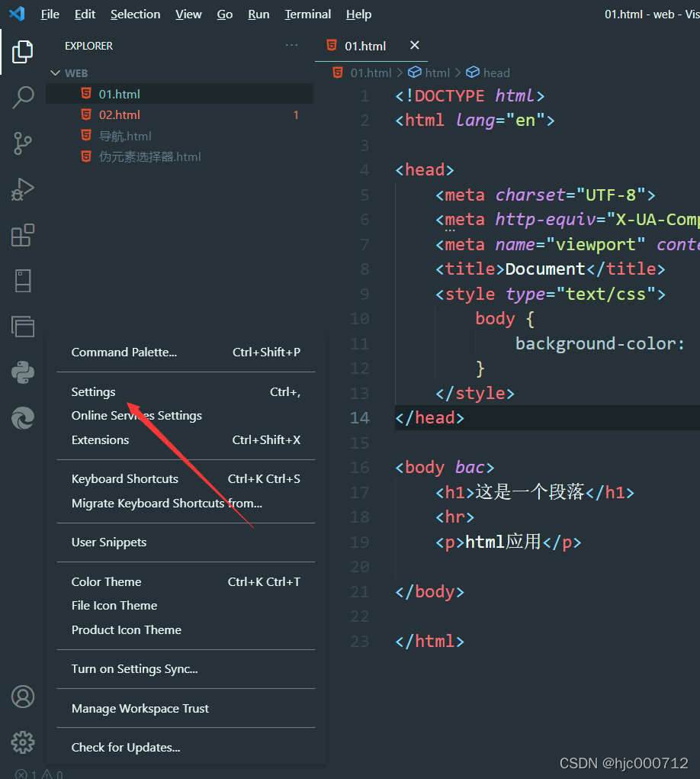Open 02.html in the file tree
700x779 pixels.
point(180,114)
